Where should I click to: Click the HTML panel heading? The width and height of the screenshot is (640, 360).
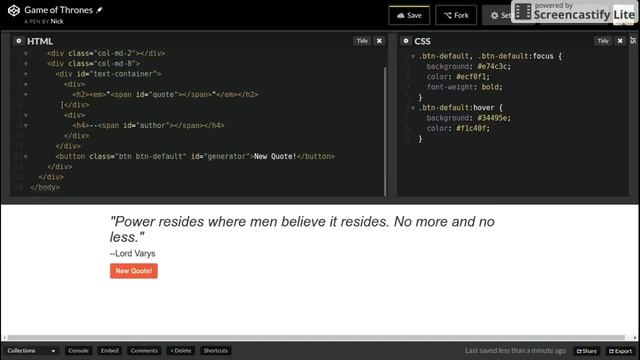click(x=40, y=41)
